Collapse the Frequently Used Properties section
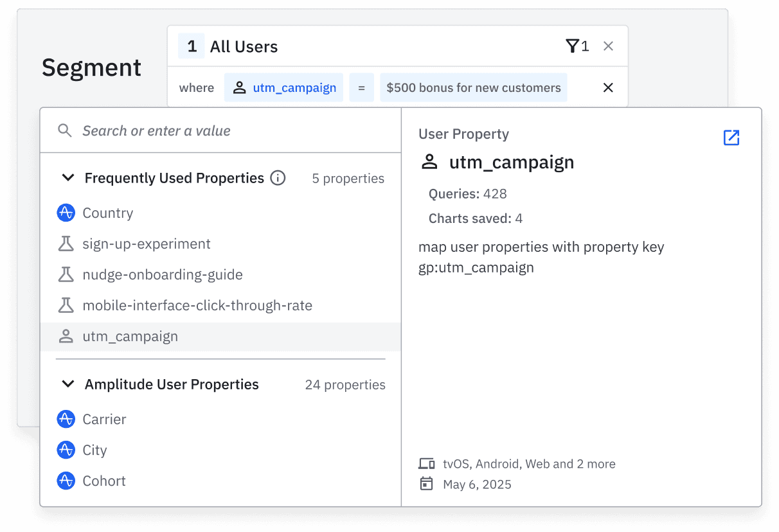Screen dimensions: 779x532 [x=68, y=178]
